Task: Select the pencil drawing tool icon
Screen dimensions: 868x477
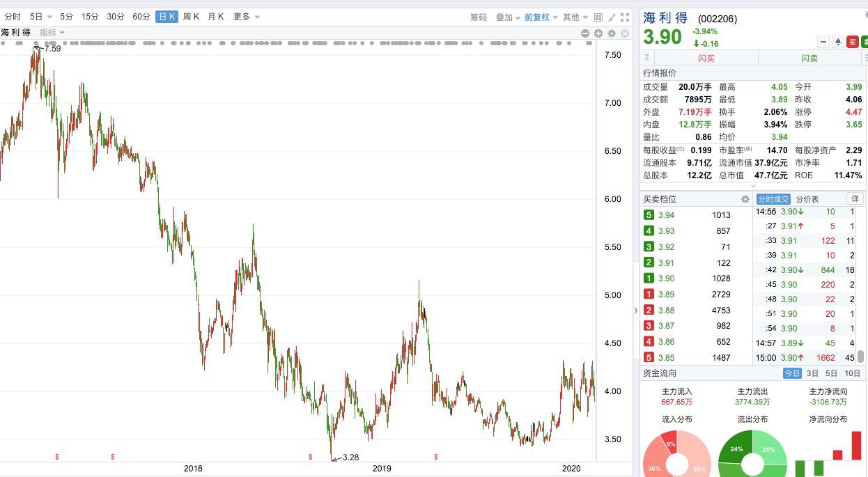Action: click(x=612, y=17)
